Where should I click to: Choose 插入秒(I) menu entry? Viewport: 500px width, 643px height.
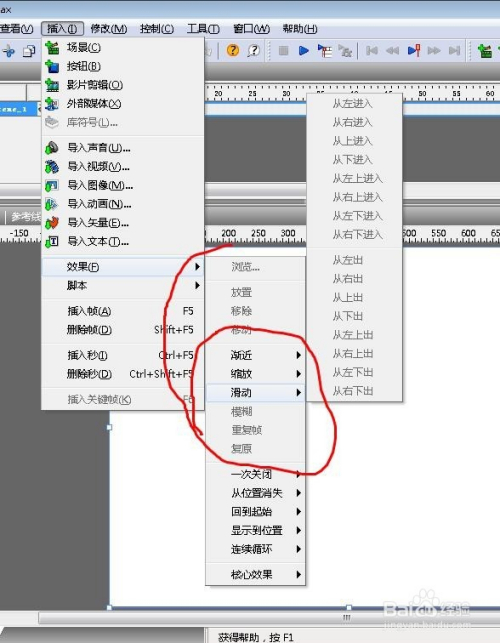tap(123, 355)
